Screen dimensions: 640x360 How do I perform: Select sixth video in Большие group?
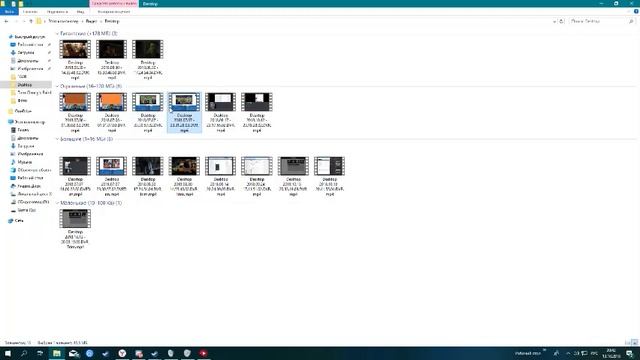click(257, 176)
